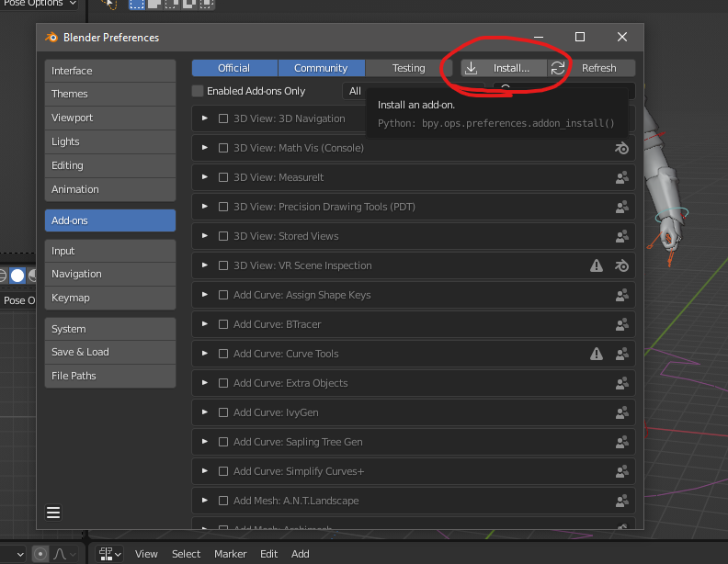Click the Refresh add-ons button
Image resolution: width=728 pixels, height=564 pixels.
[591, 68]
